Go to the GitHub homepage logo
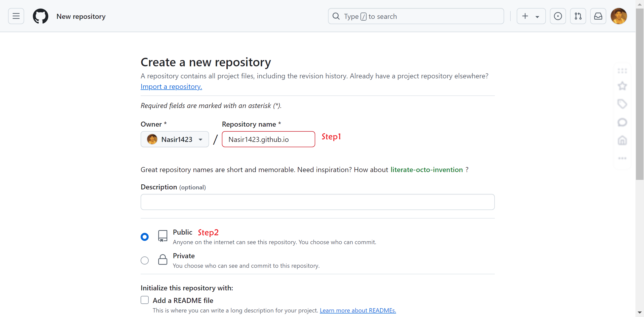The width and height of the screenshot is (644, 317). [41, 16]
